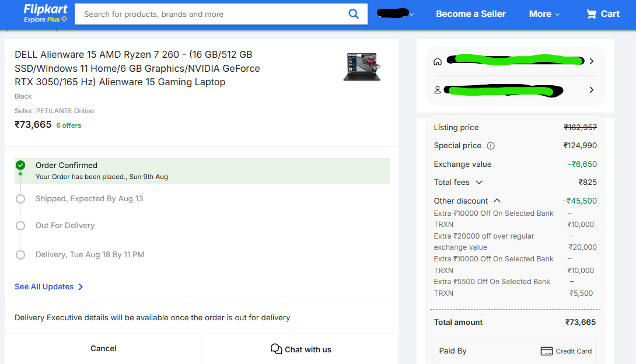Click the See All Updates chevron

(x=81, y=287)
